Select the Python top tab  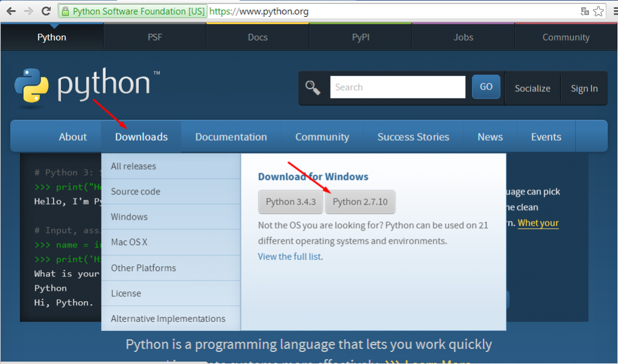52,37
